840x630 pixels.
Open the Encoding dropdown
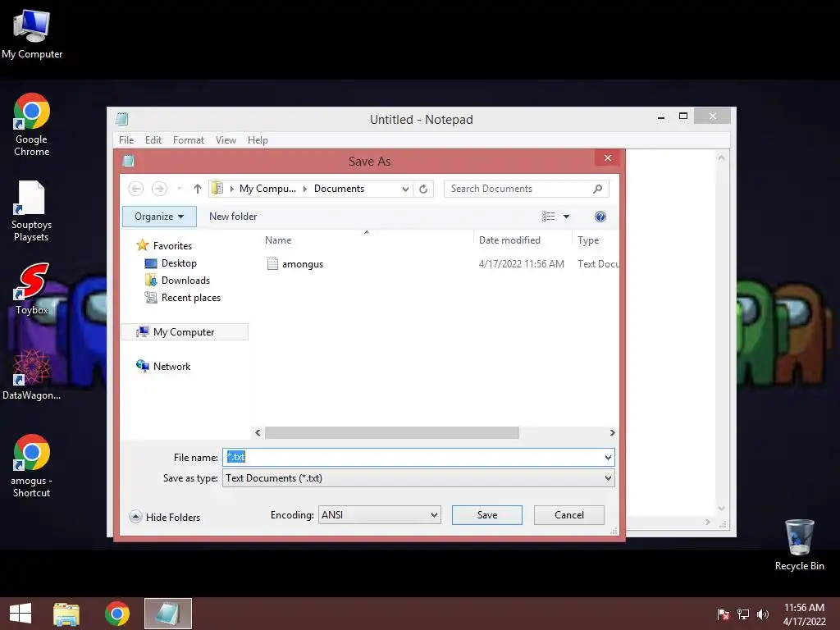[x=379, y=515]
